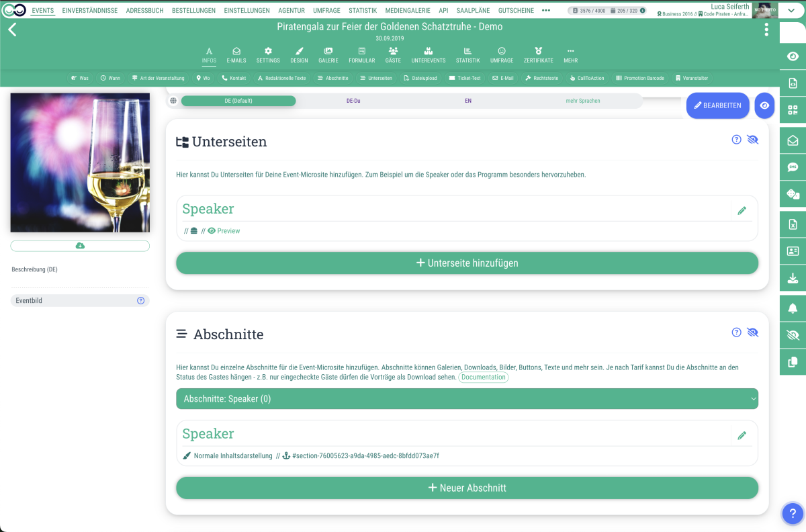This screenshot has width=806, height=532.
Task: Open the help icon beside Unterseiten heading
Action: click(x=736, y=140)
